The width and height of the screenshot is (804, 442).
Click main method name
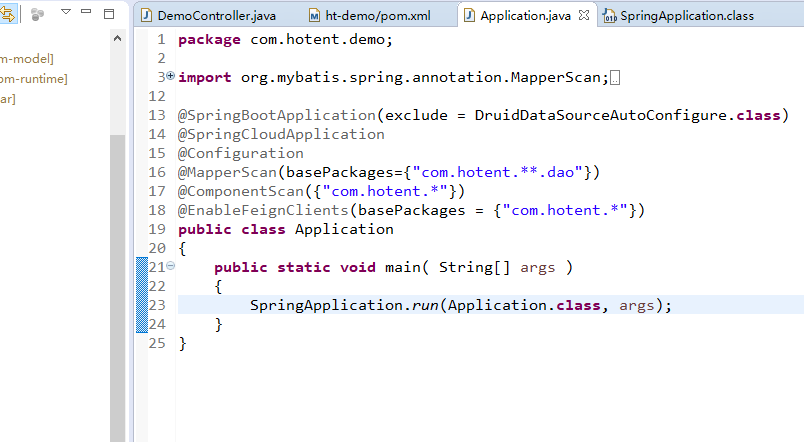(x=403, y=267)
